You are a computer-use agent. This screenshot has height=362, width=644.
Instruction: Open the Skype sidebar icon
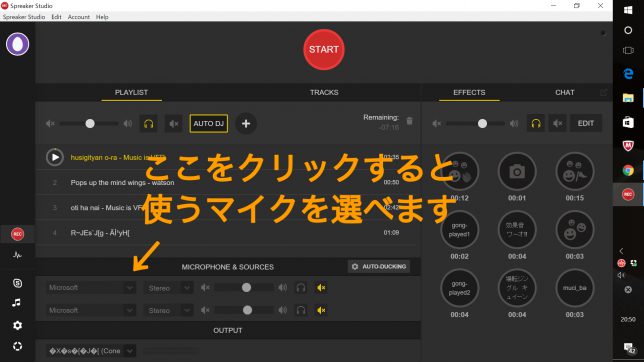pos(17,283)
